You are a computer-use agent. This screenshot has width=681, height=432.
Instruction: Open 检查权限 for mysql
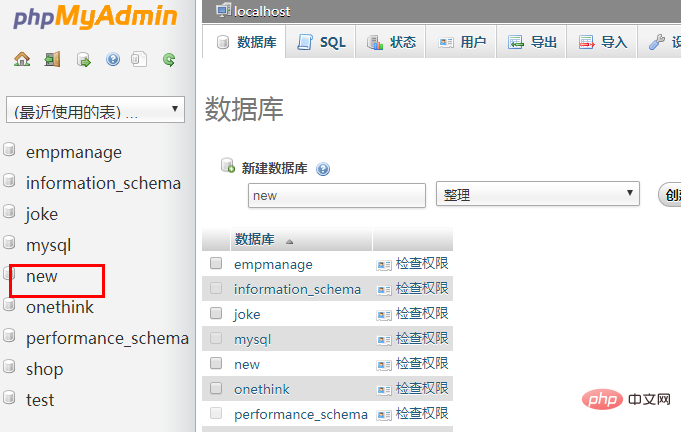422,338
